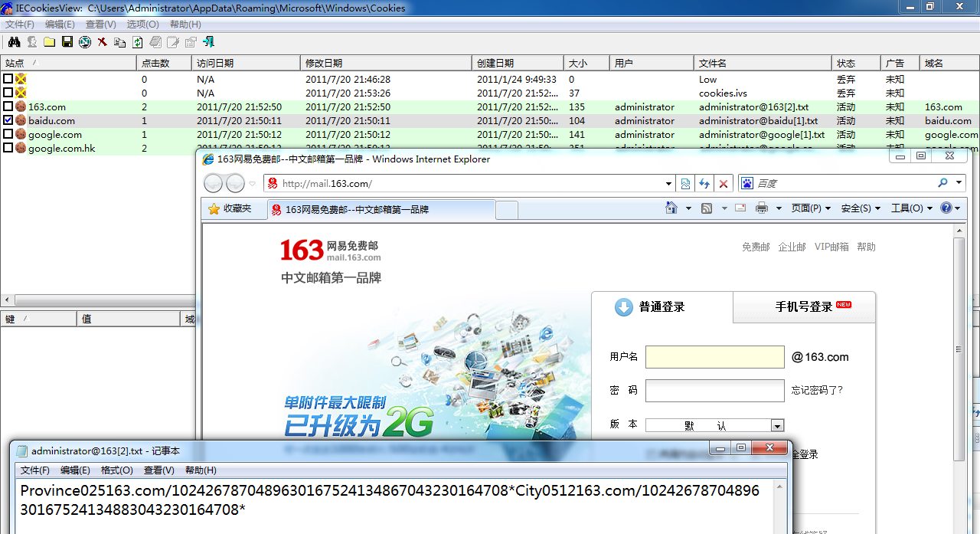980x534 pixels.
Task: Open the 编辑(E) menu in IECookiesView
Action: point(60,25)
